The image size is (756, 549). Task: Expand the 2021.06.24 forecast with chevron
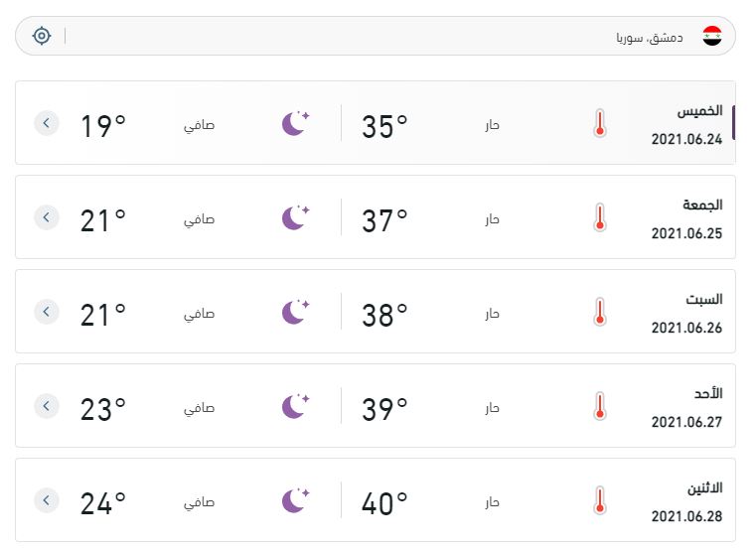(47, 123)
